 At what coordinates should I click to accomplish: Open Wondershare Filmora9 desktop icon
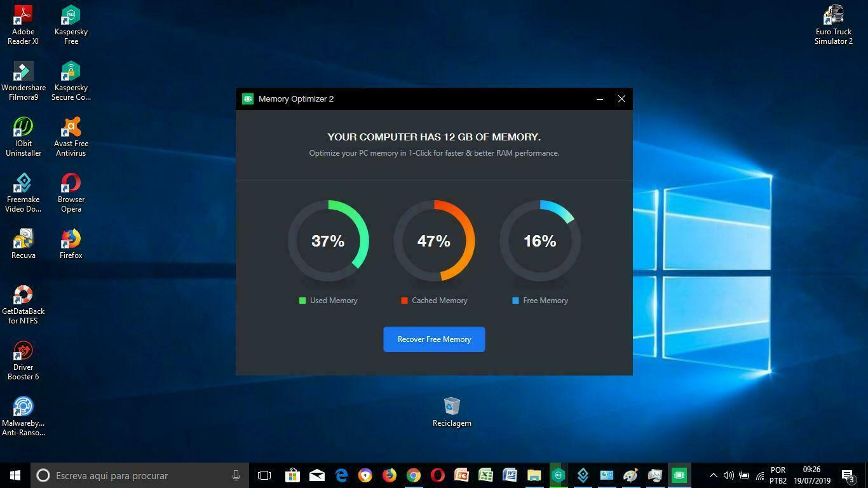pyautogui.click(x=24, y=81)
